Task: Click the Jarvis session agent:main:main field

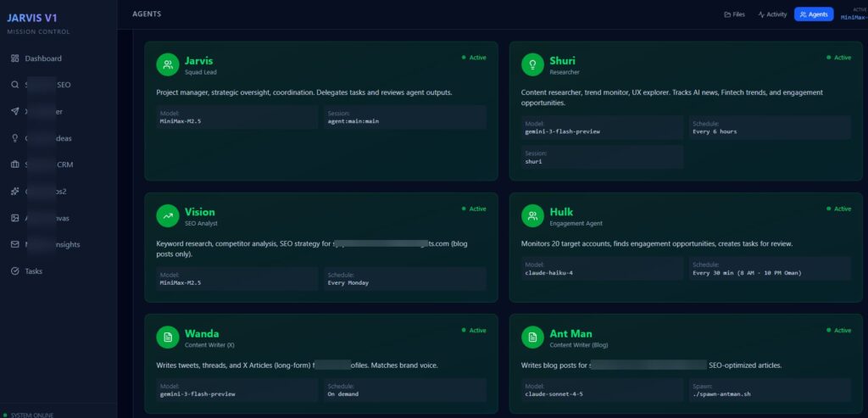Action: click(x=405, y=118)
